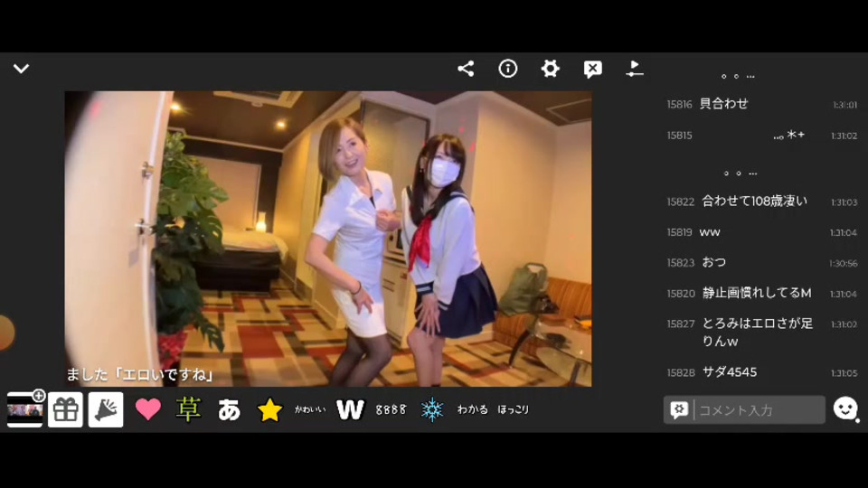Select comment 15823 おつ
Viewport: 868px width, 488px height.
pos(761,263)
